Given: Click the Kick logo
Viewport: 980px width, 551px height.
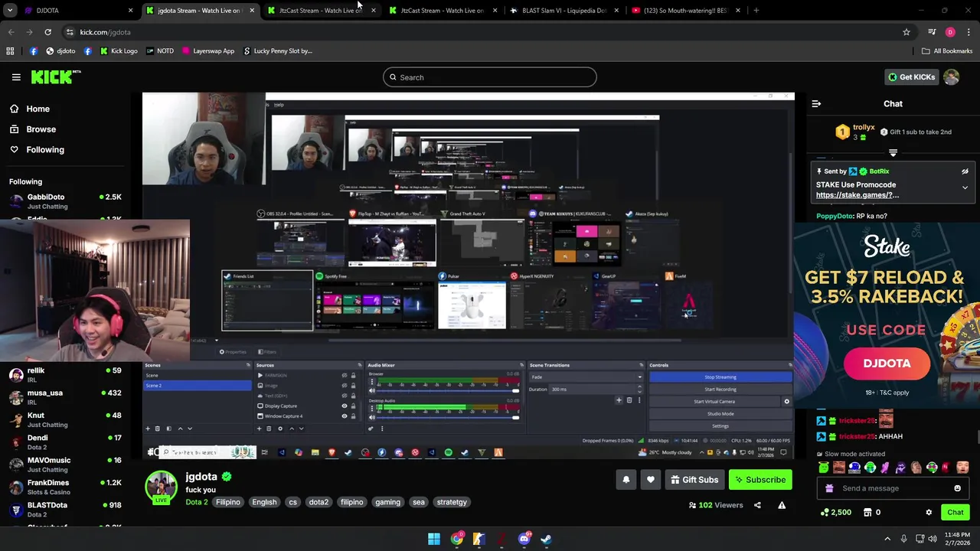Looking at the screenshot, I should 55,77.
